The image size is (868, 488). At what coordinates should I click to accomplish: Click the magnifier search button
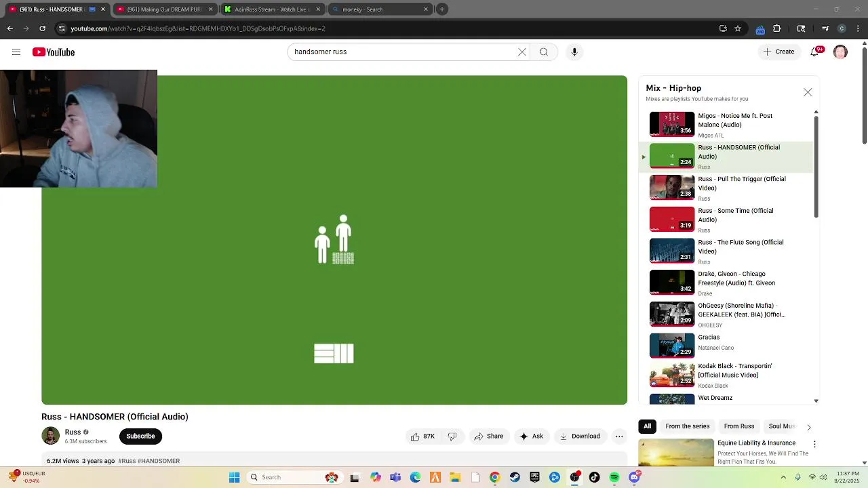point(544,52)
